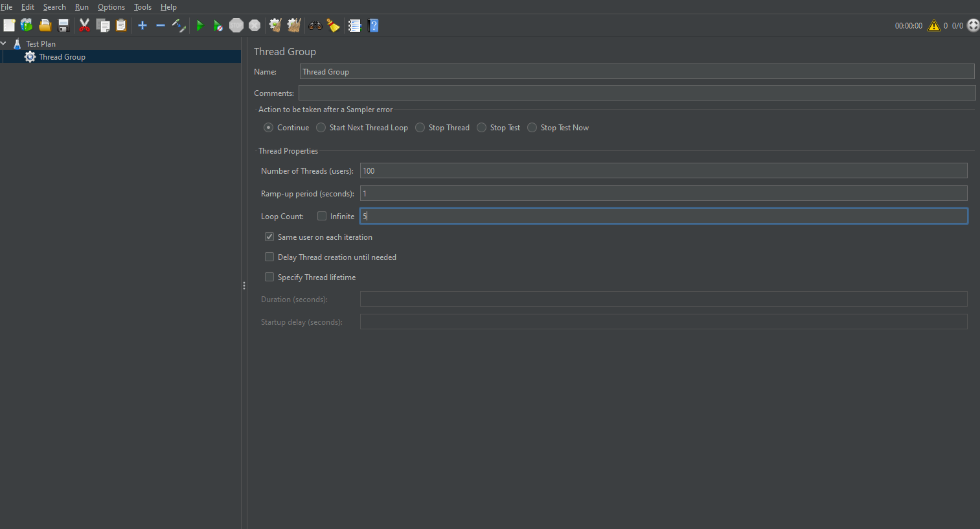
Task: Click the yellow warning triangle log icon
Action: (934, 25)
